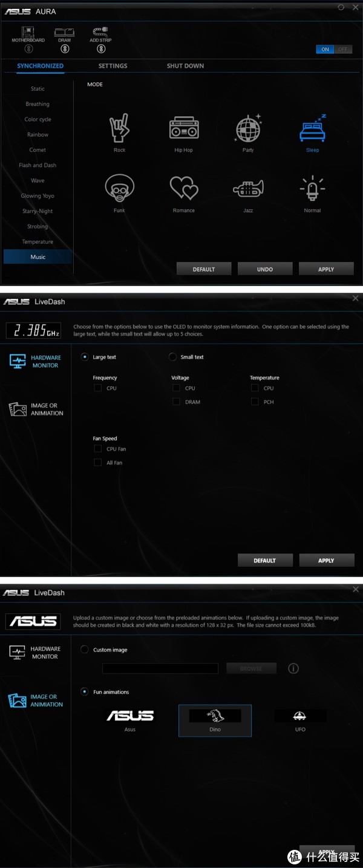Check Voltage DRAM checkbox
This screenshot has width=363, height=868.
176,402
